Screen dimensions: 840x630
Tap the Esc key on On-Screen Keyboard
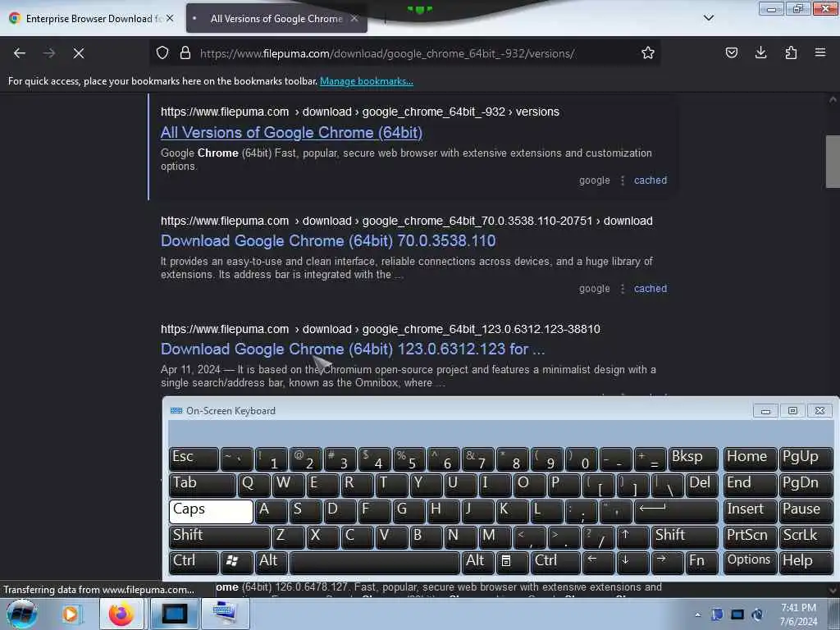pos(194,459)
